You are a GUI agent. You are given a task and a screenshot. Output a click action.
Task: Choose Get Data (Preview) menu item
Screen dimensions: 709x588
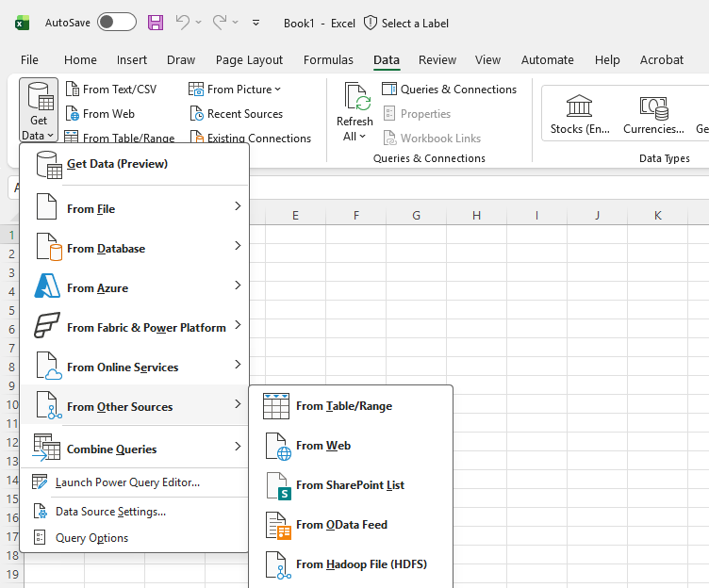[135, 164]
